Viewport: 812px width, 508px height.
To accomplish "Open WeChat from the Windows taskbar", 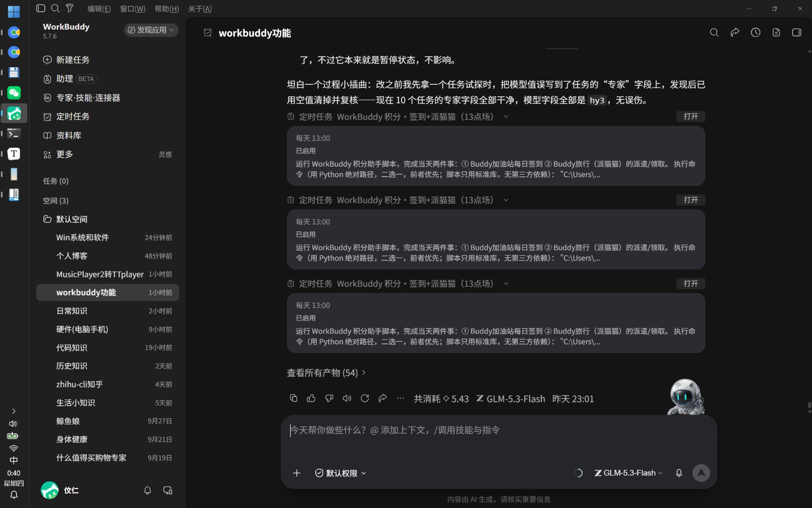I will click(x=14, y=93).
